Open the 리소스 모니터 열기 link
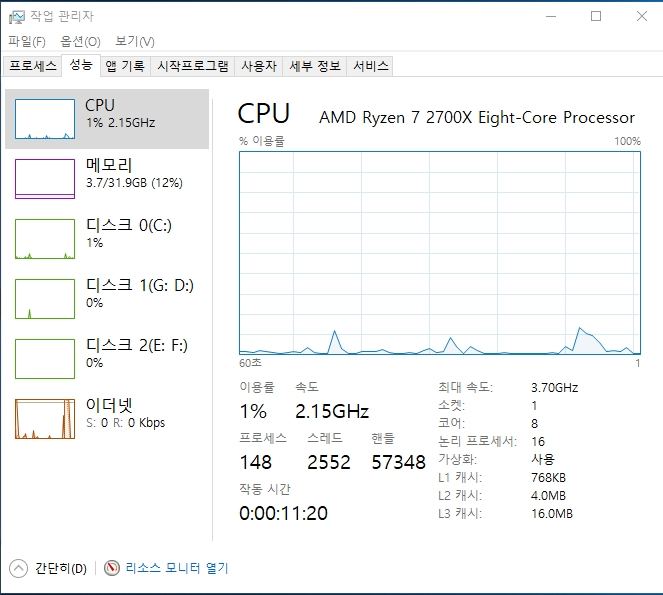Image resolution: width=663 pixels, height=595 pixels. [x=177, y=568]
